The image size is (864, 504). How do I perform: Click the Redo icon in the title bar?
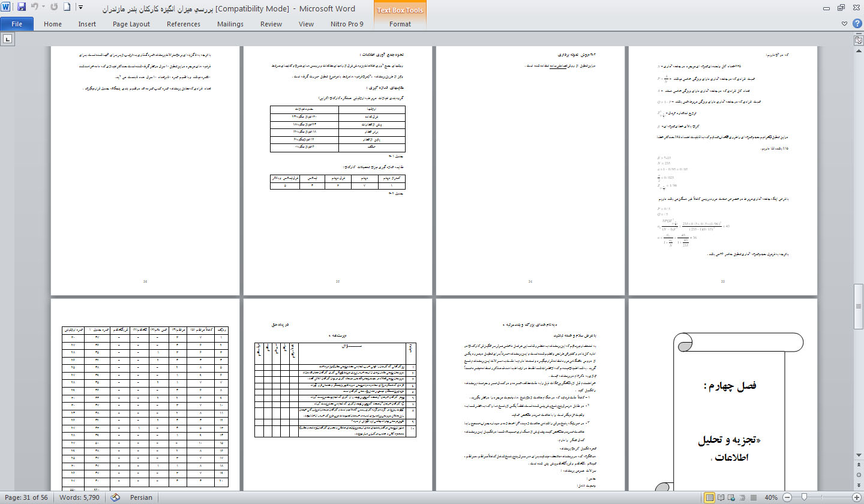coord(54,8)
